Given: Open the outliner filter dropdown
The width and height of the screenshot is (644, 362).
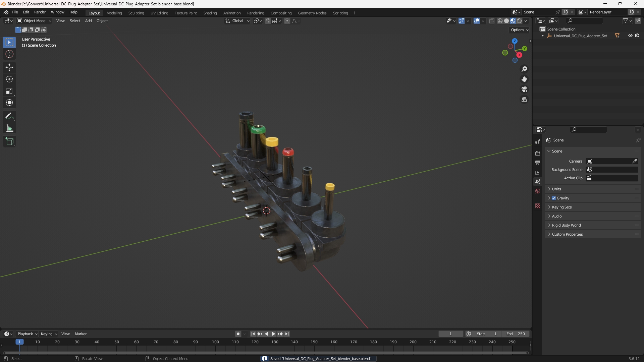Looking at the screenshot, I should (x=627, y=21).
